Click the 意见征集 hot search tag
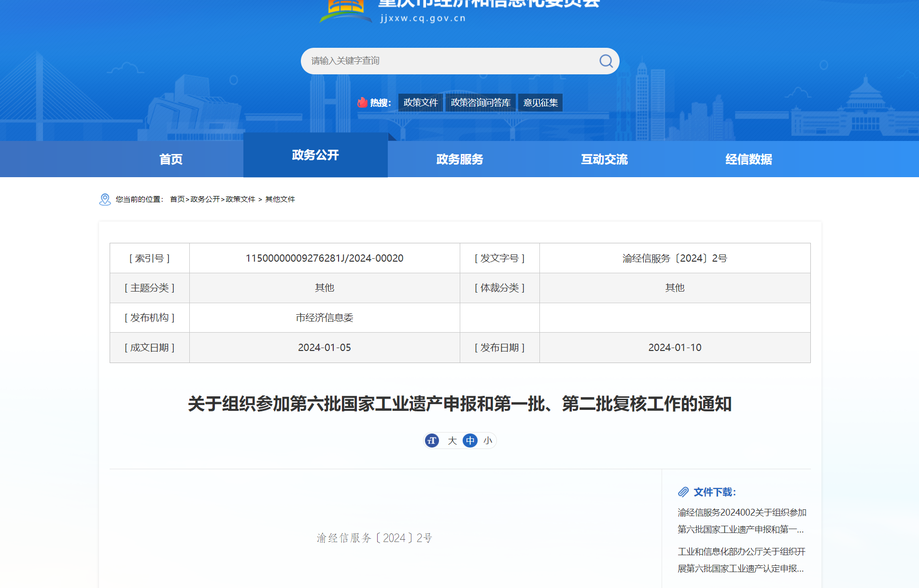 540,102
